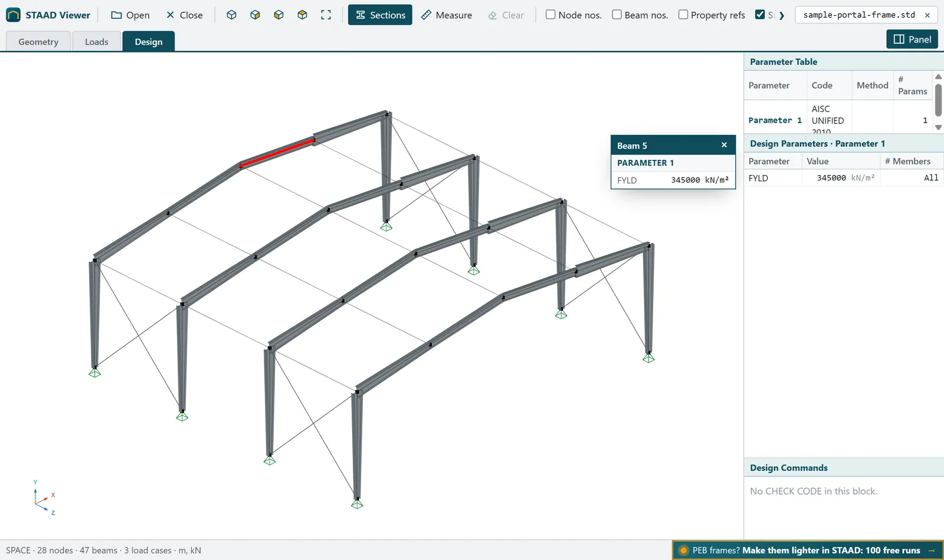Click the fit-to-view frame icon

click(x=326, y=15)
